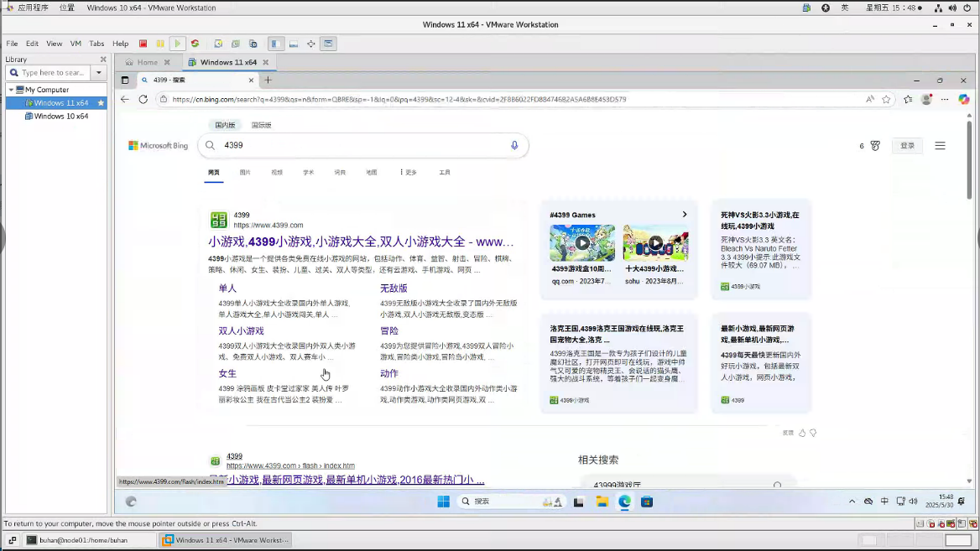Screen dimensions: 980x551
Task: Click the yellow suspend VM toolbar icon
Action: [x=160, y=44]
